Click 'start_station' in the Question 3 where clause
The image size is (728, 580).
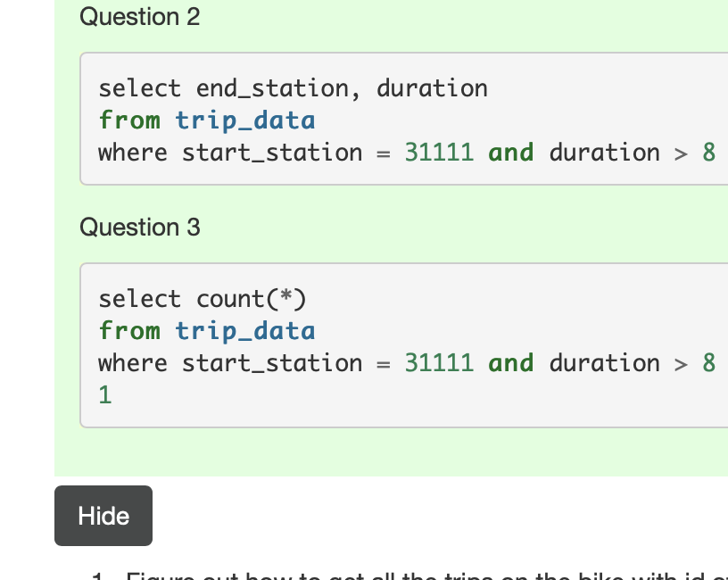(272, 363)
